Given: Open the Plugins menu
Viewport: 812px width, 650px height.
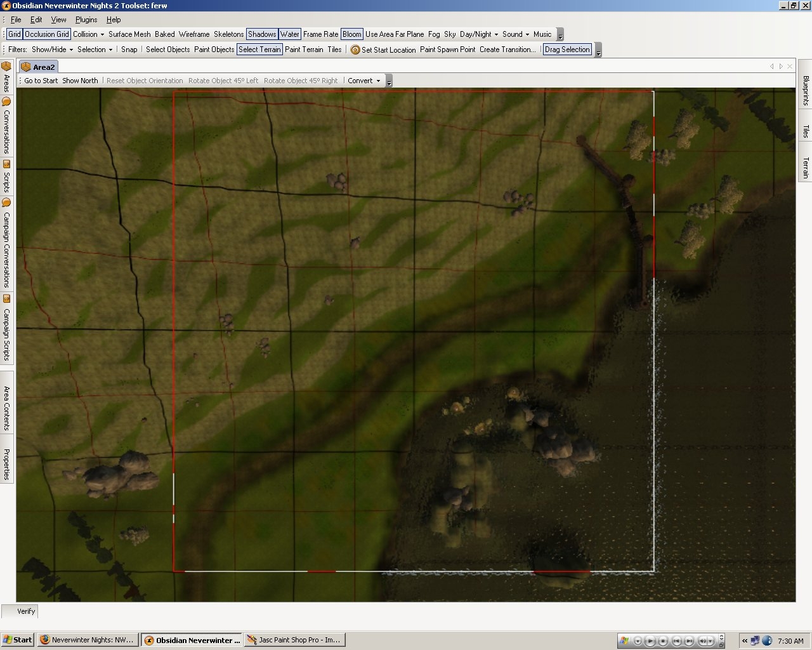Looking at the screenshot, I should pos(86,20).
